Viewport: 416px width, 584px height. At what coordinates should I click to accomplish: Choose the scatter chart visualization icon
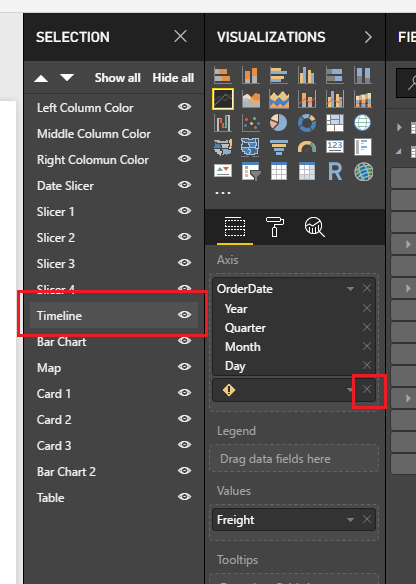[251, 123]
